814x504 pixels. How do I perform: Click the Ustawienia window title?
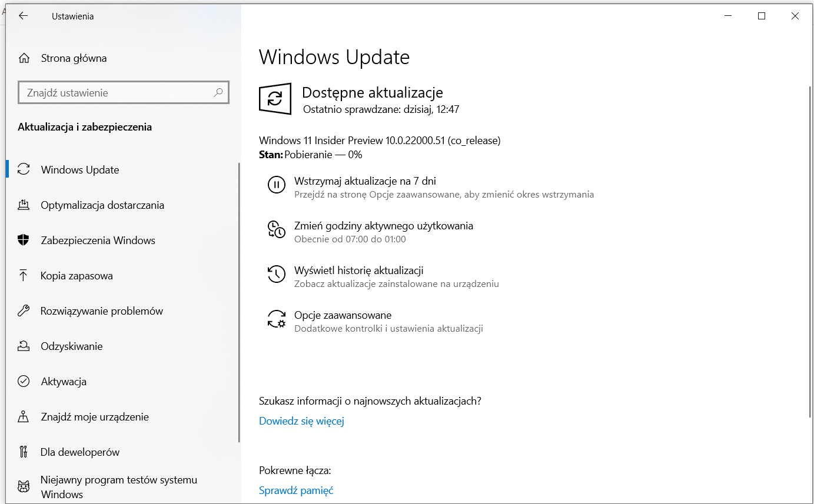pyautogui.click(x=72, y=16)
